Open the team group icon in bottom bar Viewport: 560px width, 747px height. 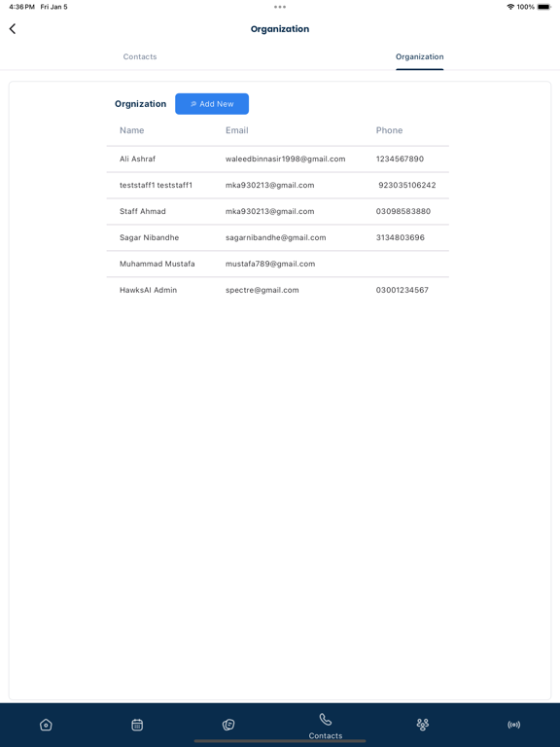point(422,725)
